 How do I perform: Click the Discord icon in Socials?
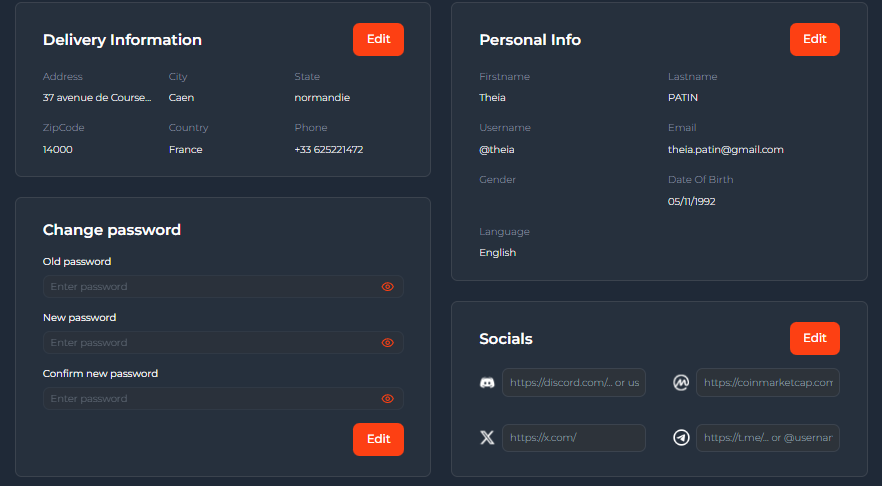point(487,383)
